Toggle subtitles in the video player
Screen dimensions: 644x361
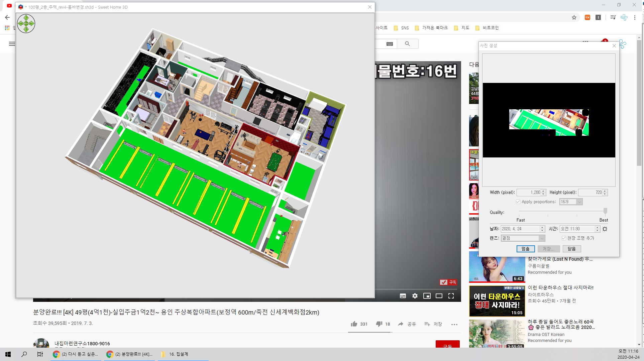pyautogui.click(x=403, y=296)
